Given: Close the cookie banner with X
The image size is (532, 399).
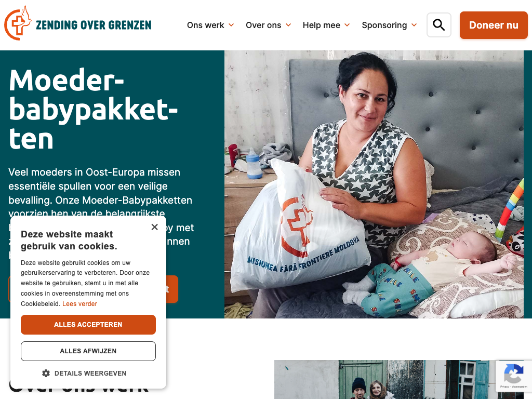Looking at the screenshot, I should [x=155, y=227].
